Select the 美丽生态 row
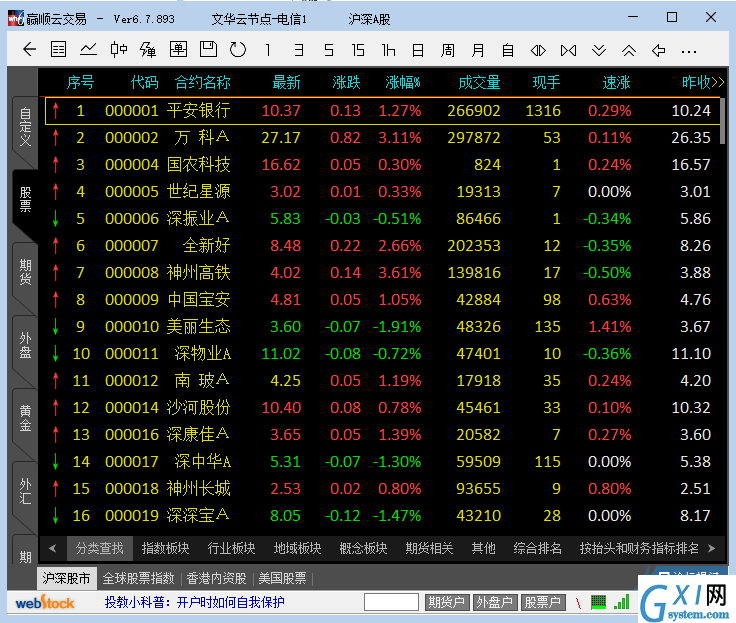This screenshot has width=736, height=623. [383, 327]
